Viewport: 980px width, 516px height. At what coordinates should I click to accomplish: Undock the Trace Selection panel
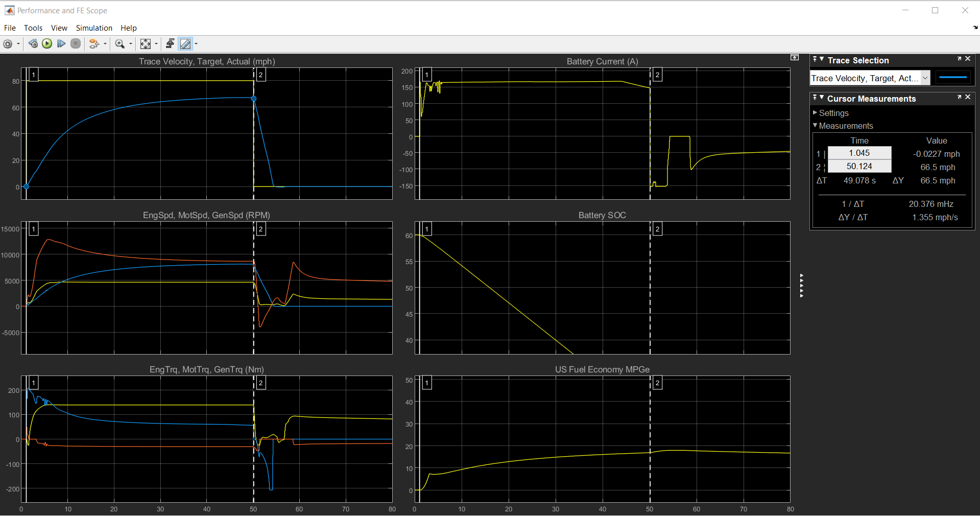pos(959,59)
